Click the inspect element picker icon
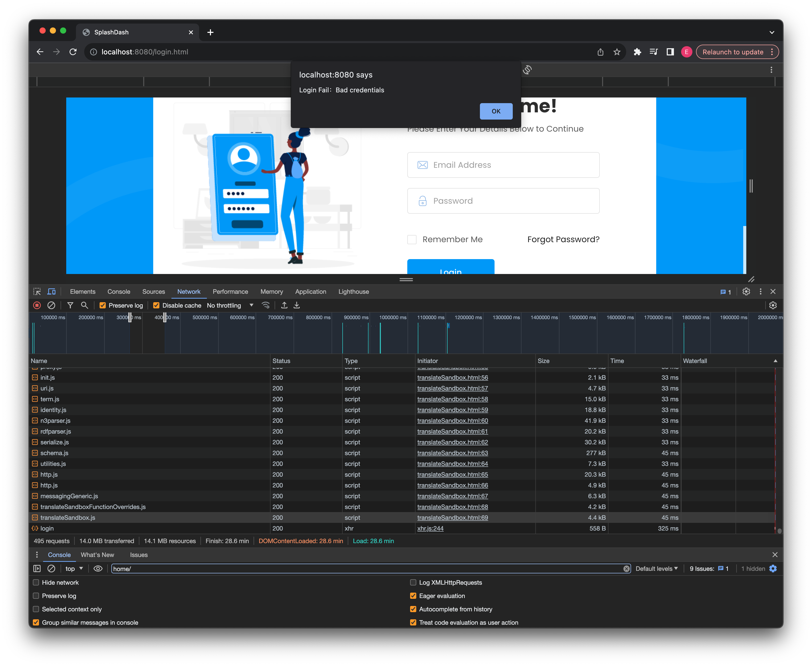 coord(37,291)
